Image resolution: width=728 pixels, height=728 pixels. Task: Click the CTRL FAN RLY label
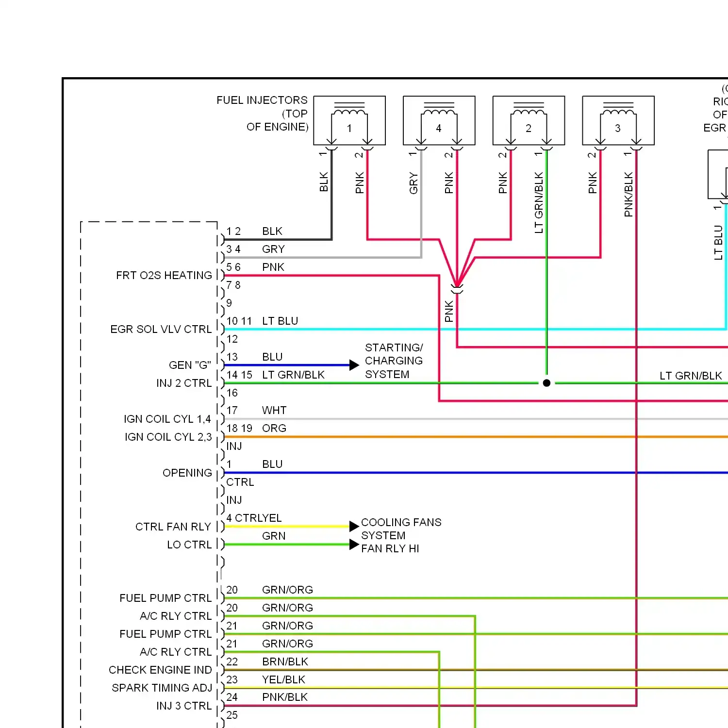coord(173,527)
